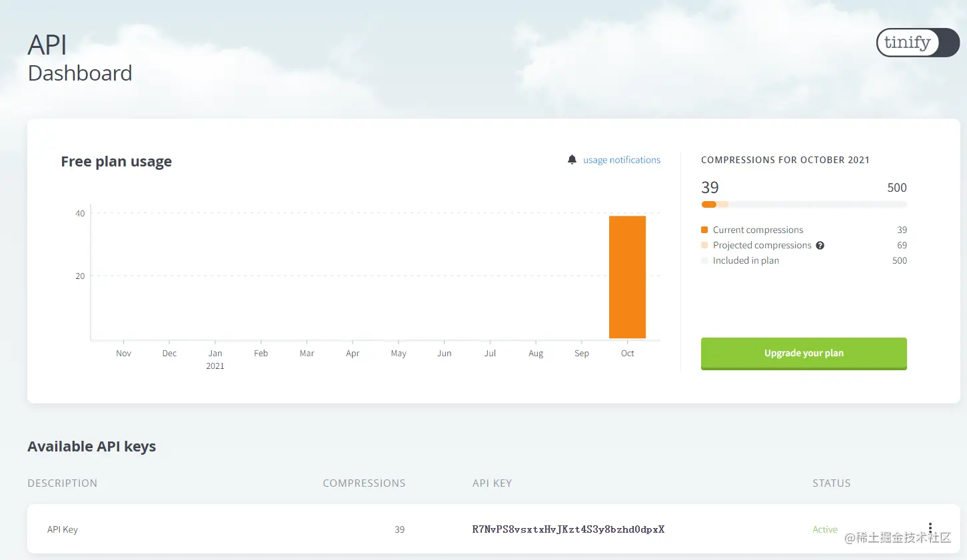Click the "Projected compressions" legend label
The height and width of the screenshot is (560, 967).
click(x=762, y=245)
